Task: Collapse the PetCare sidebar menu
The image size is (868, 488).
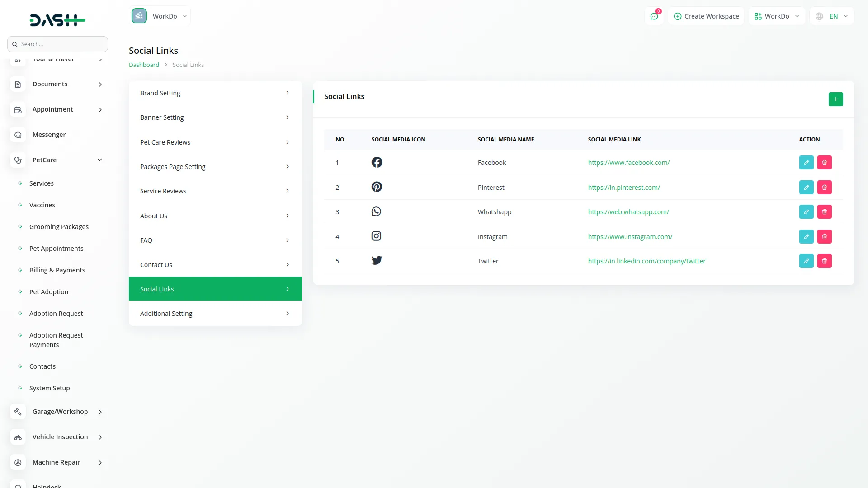Action: tap(99, 160)
